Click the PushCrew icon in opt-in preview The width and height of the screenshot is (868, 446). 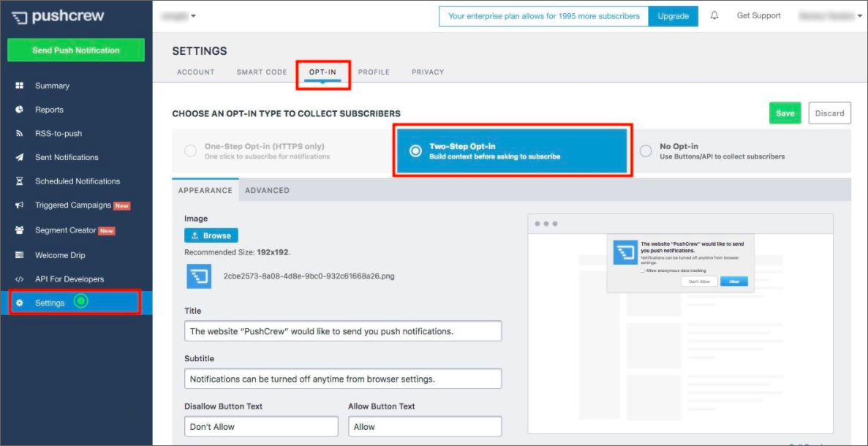coord(625,252)
